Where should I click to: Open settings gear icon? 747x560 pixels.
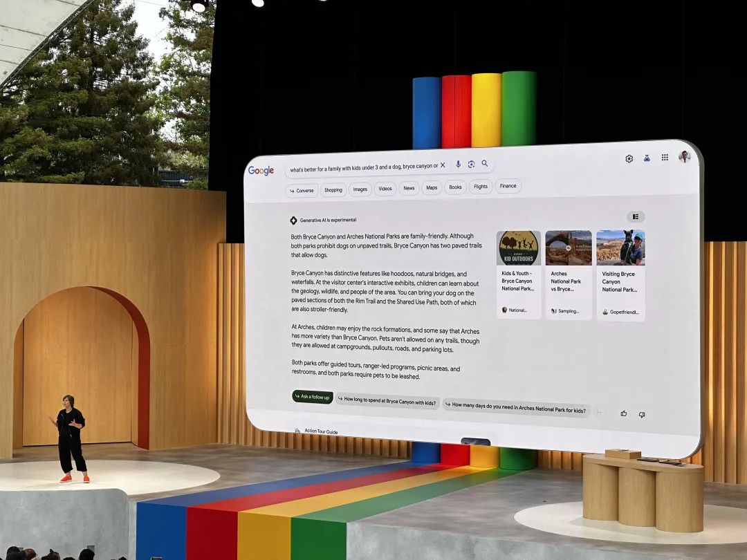(x=629, y=158)
